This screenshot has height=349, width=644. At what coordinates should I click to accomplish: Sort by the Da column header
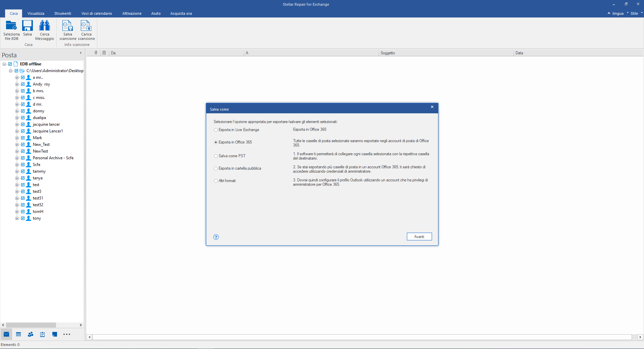tap(176, 53)
